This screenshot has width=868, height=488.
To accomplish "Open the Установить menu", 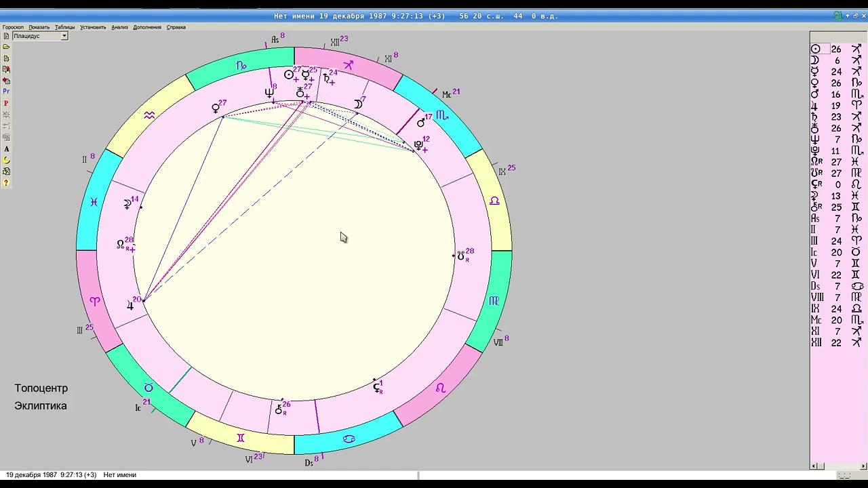I will [x=93, y=27].
